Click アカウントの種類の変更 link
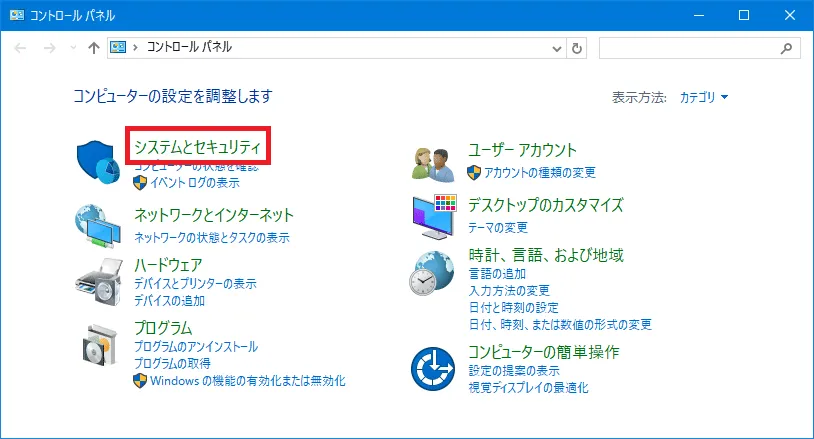Image resolution: width=814 pixels, height=439 pixels. coord(540,173)
